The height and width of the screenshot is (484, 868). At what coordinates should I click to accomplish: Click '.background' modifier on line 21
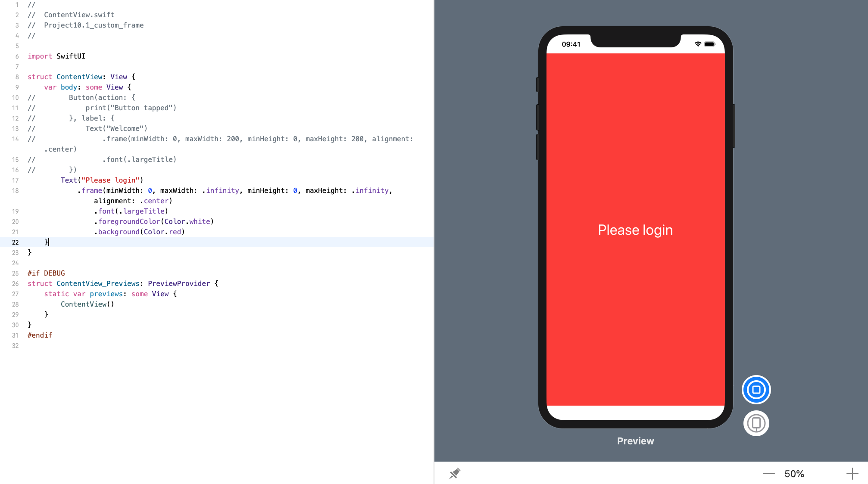[117, 232]
